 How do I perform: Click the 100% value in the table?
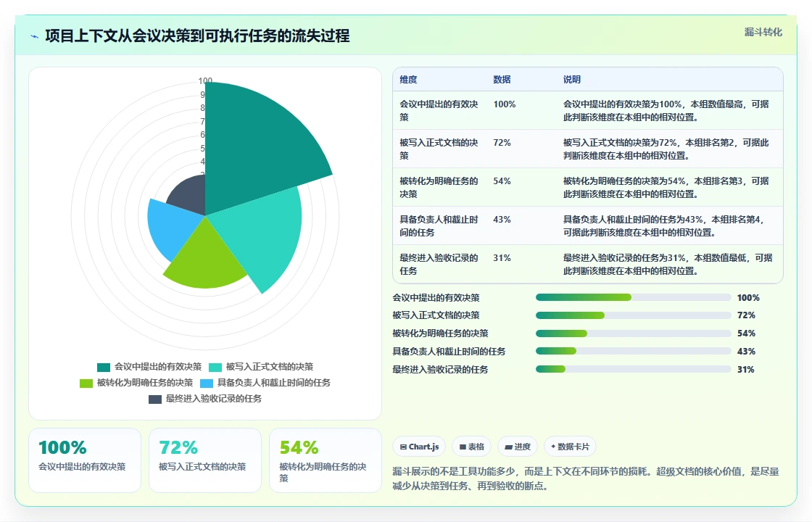click(505, 104)
